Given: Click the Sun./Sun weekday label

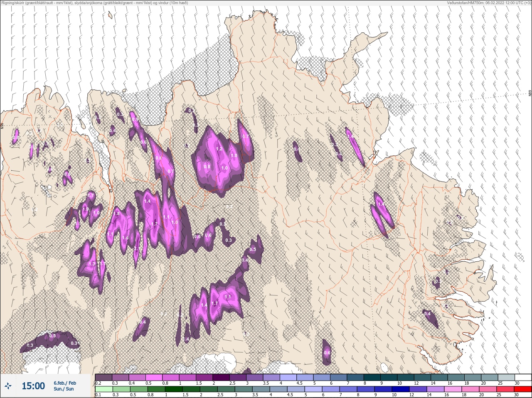Looking at the screenshot, I should pyautogui.click(x=64, y=389).
